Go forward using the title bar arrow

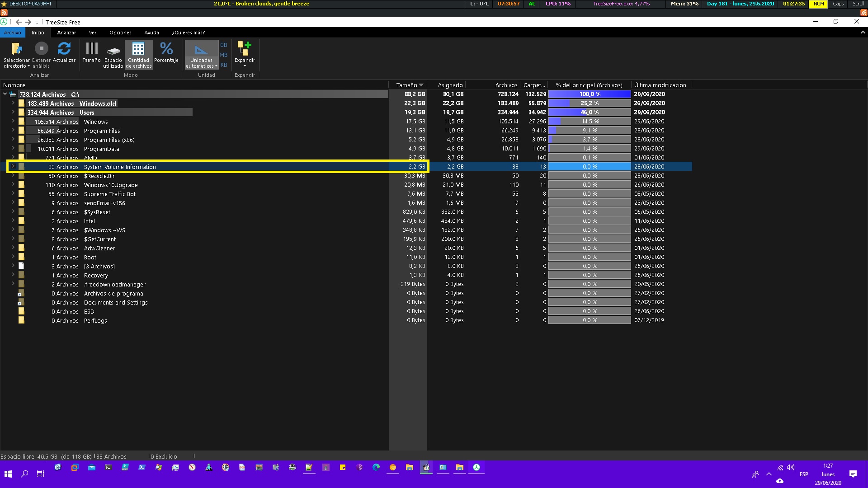[x=28, y=22]
